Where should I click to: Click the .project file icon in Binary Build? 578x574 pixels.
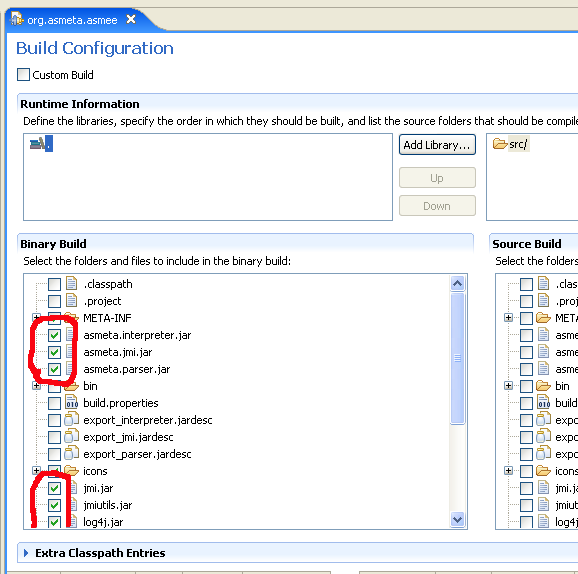tap(72, 300)
